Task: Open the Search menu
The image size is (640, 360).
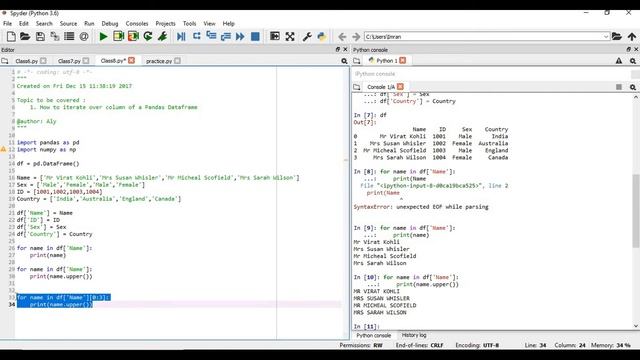Action: (x=44, y=24)
